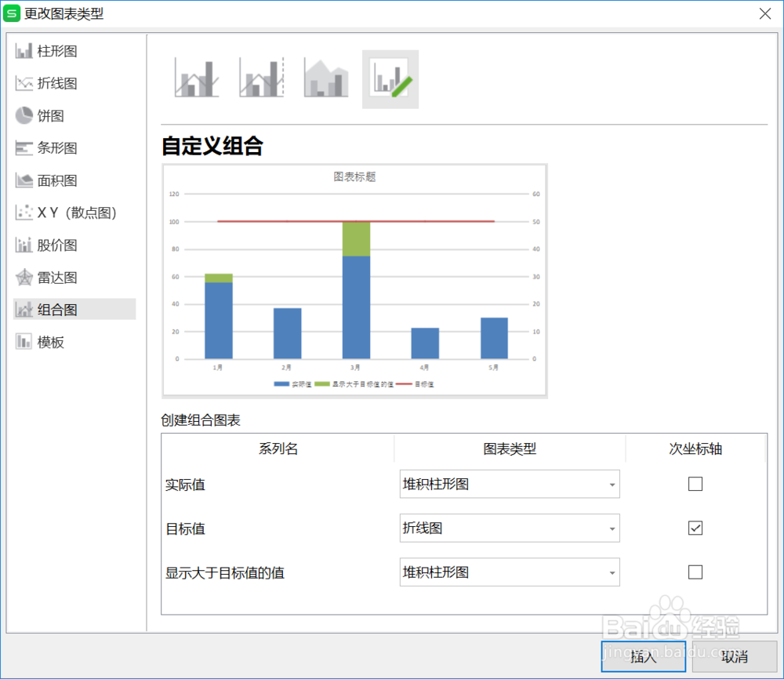Click the 饼图 pie chart icon
Image resolution: width=784 pixels, height=679 pixels.
tap(24, 115)
